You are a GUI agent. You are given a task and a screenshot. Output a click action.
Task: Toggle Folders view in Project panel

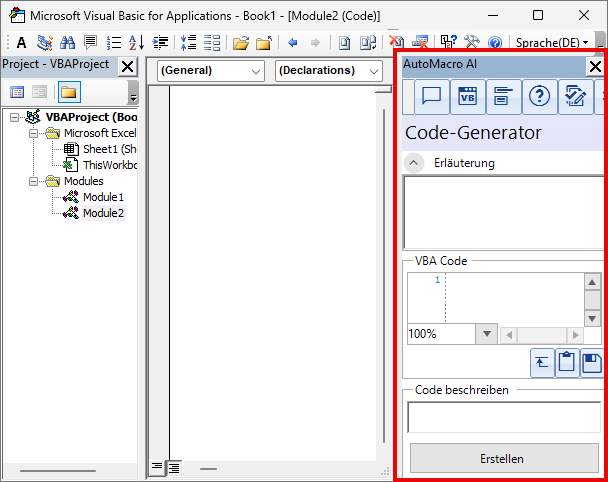[69, 92]
